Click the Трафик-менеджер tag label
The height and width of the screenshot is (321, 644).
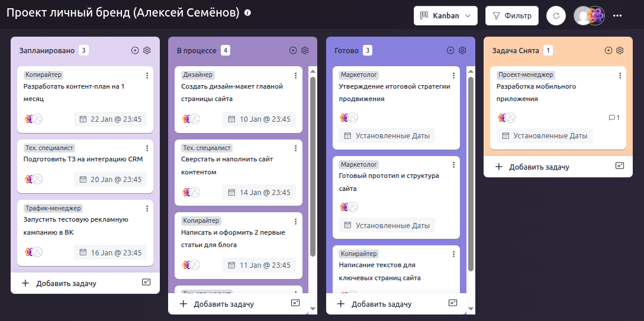[53, 208]
